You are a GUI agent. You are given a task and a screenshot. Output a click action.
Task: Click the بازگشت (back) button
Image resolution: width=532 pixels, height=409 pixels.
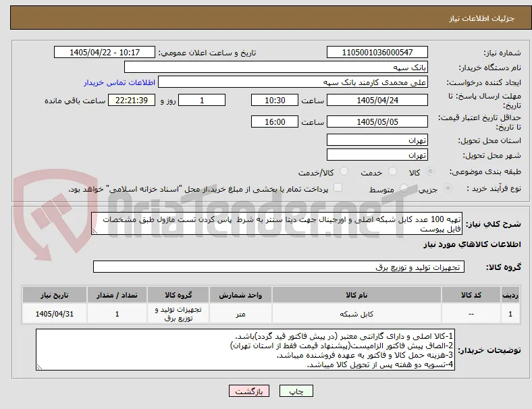click(x=249, y=391)
